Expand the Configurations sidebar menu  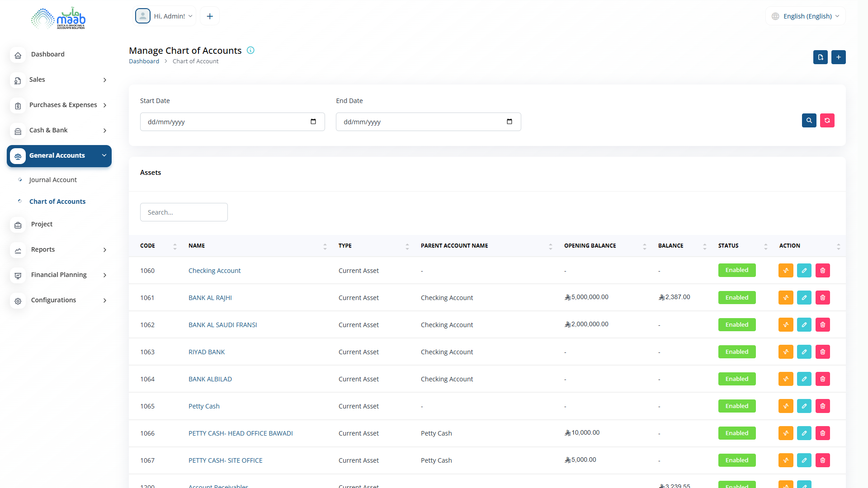[x=59, y=300]
